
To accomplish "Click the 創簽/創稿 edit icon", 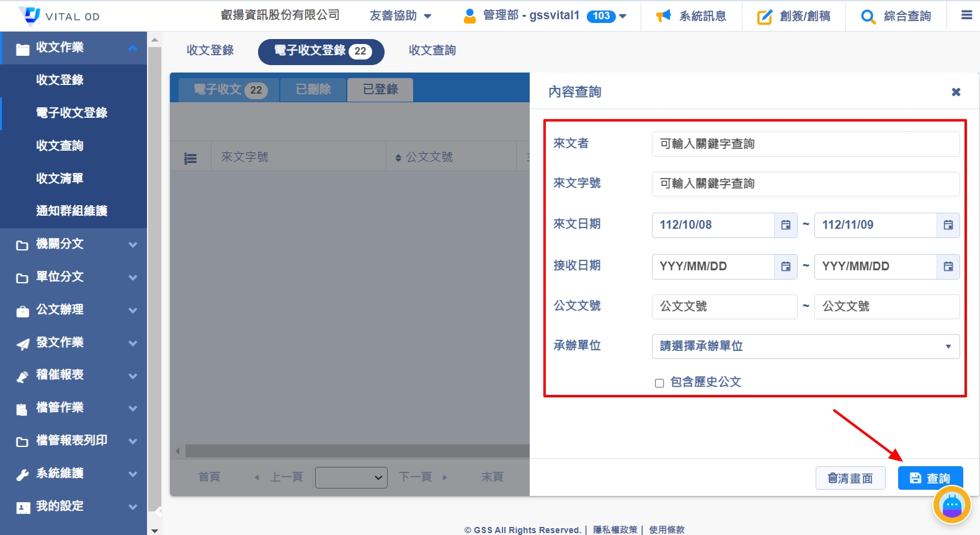I will tap(764, 17).
